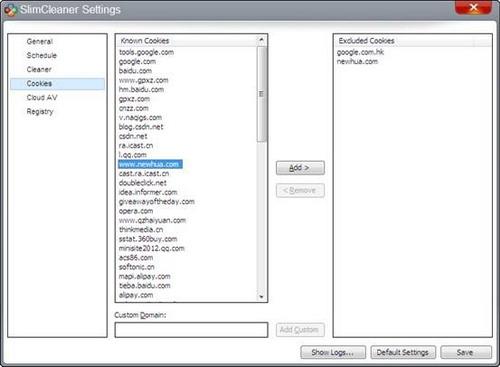Select google.com.hk in Excluded Cookies

point(360,52)
